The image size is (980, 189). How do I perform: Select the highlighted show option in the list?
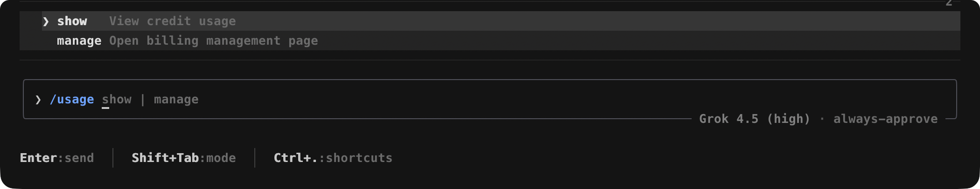(x=501, y=21)
